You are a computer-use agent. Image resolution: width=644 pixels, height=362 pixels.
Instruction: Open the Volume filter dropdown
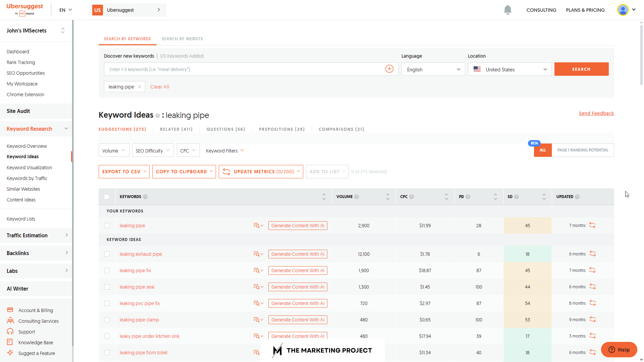click(114, 150)
